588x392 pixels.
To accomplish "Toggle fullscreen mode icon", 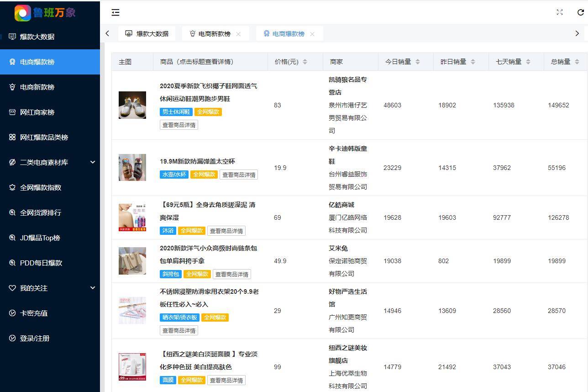I will [560, 12].
